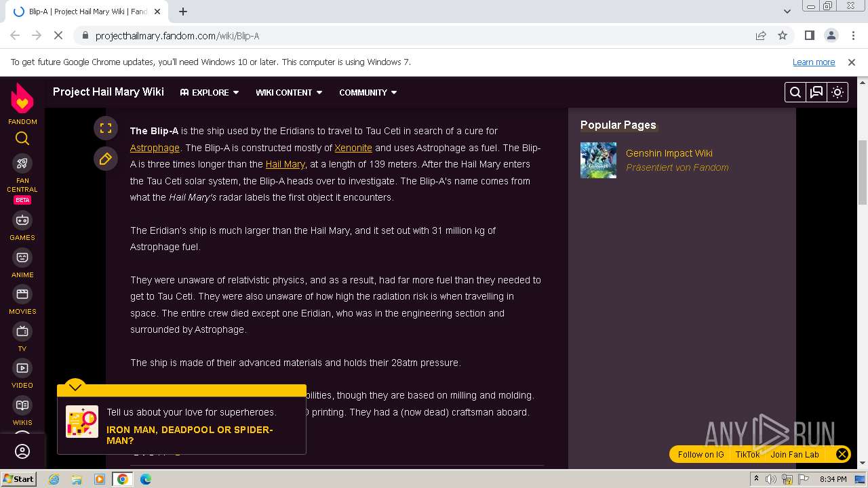
Task: Open File Explorer folder in taskbar
Action: point(77,479)
